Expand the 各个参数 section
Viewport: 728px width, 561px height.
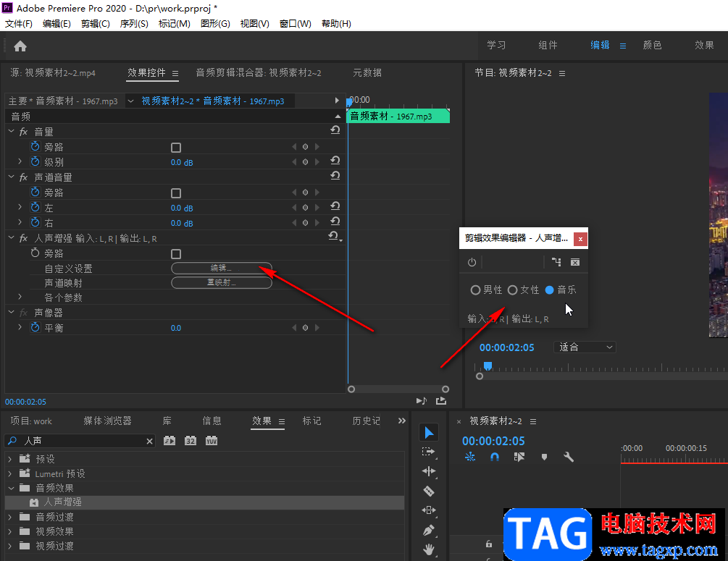(20, 296)
